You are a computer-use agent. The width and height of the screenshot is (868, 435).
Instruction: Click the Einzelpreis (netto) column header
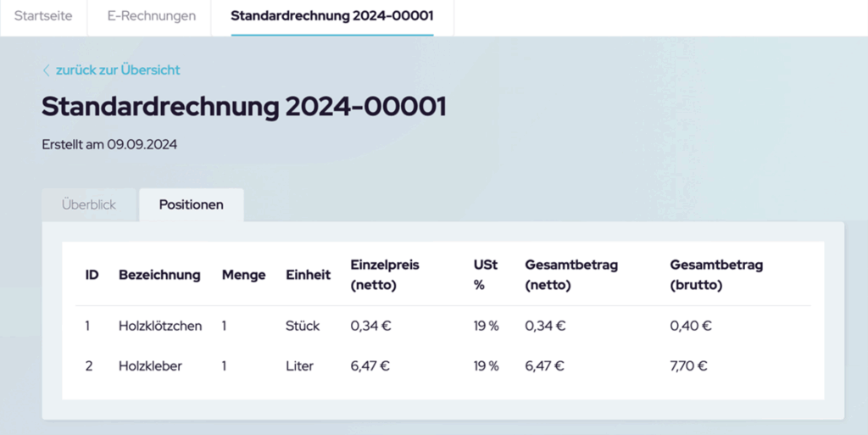385,275
